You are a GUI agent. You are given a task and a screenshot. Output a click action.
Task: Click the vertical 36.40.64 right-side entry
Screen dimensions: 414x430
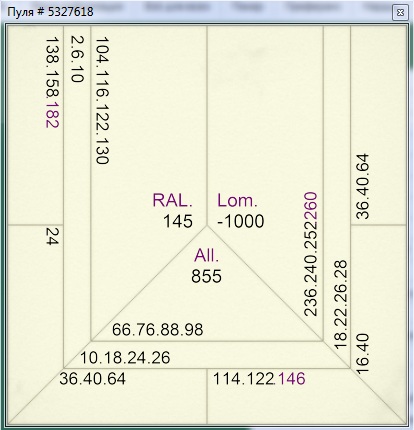[x=362, y=186]
